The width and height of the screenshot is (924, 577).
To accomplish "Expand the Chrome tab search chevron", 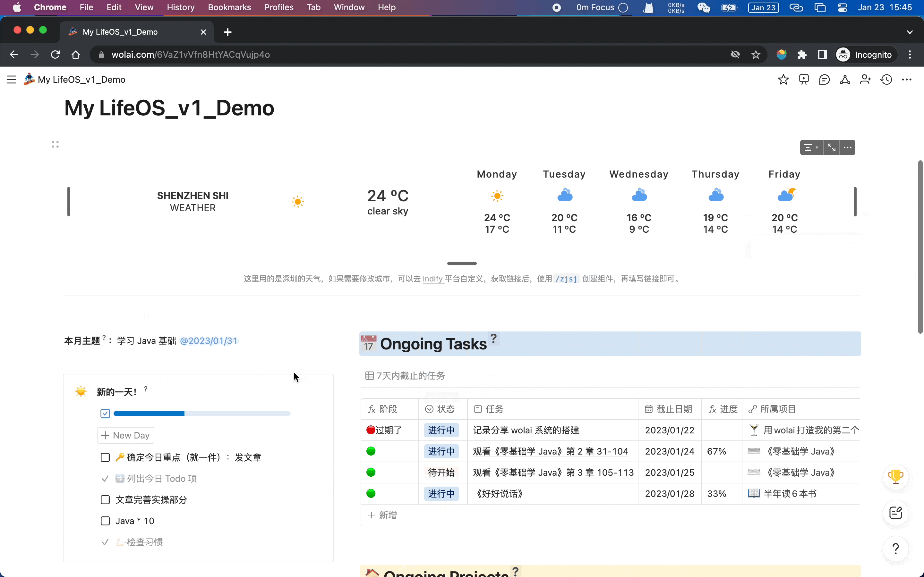I will pos(910,32).
